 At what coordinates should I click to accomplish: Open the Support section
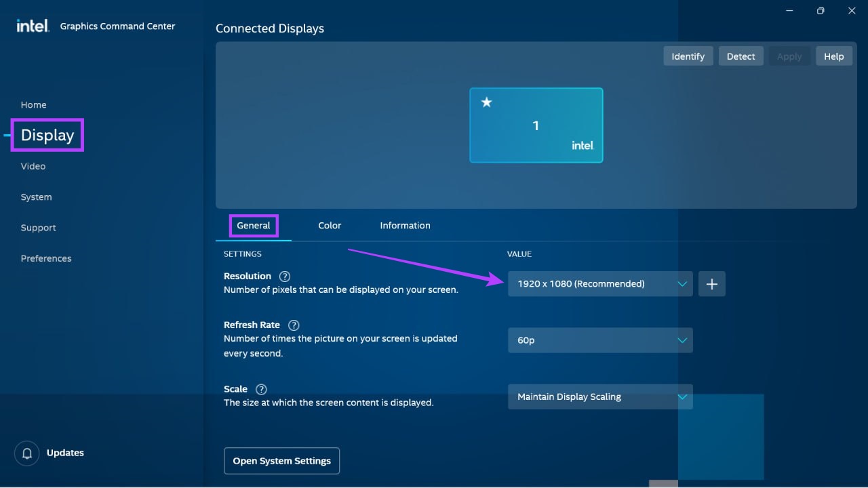[39, 228]
